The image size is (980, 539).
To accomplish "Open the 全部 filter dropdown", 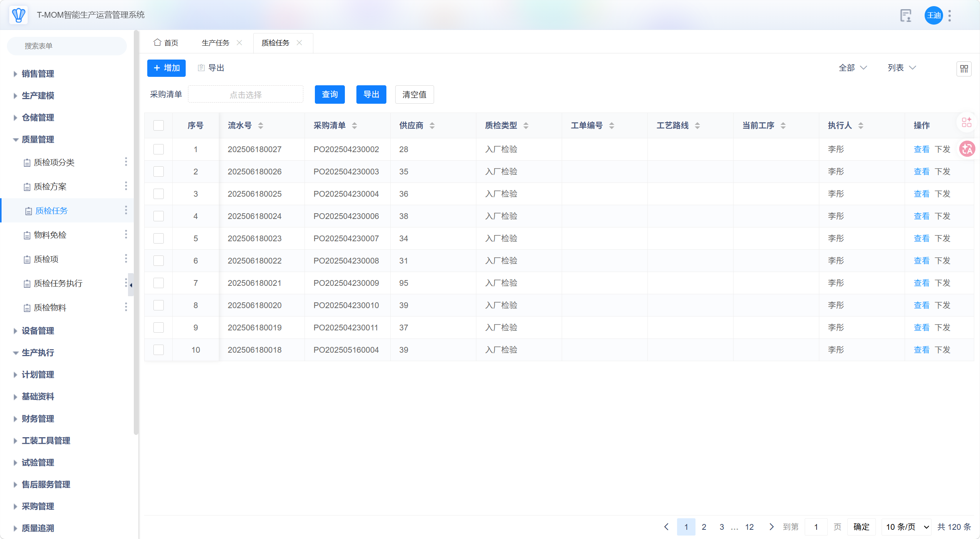I will pos(852,68).
